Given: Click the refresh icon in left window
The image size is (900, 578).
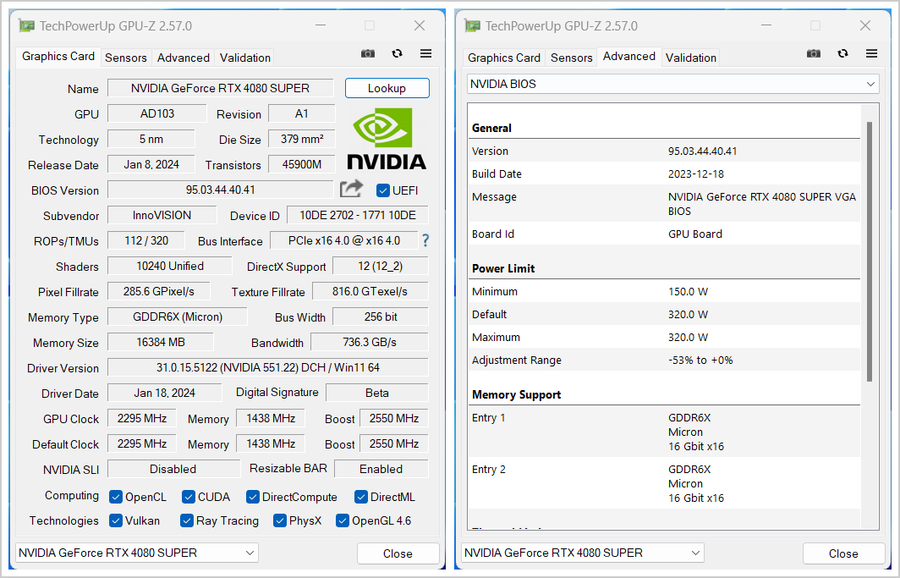Looking at the screenshot, I should pyautogui.click(x=397, y=54).
